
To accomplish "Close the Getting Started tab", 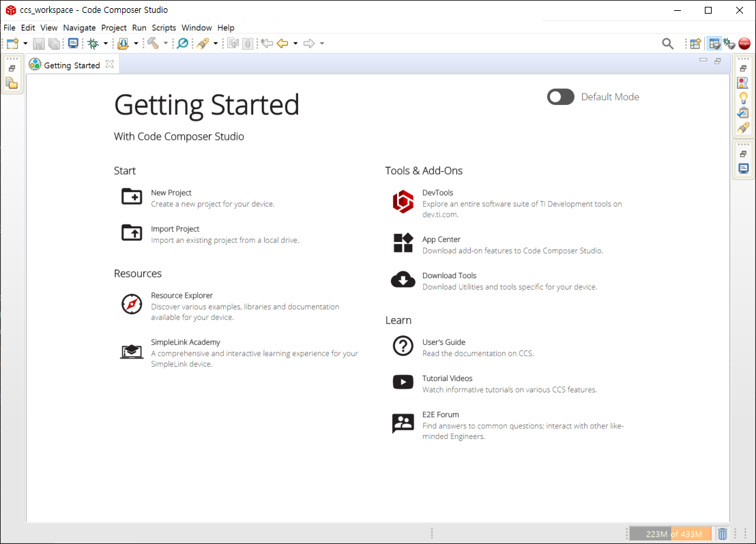I will pos(109,64).
